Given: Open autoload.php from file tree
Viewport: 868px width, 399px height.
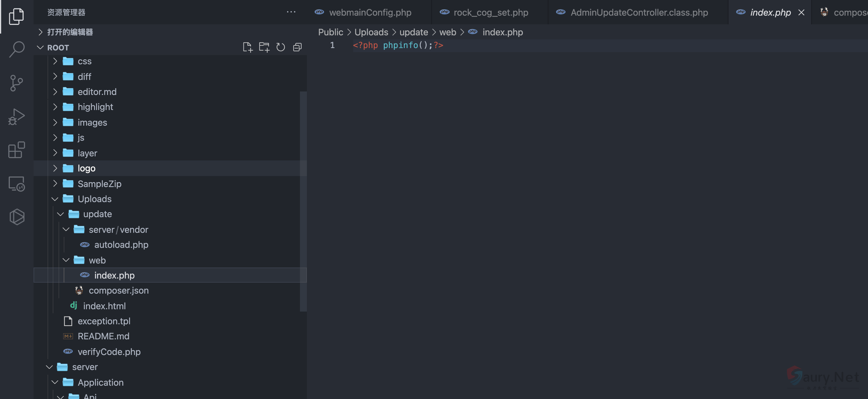Looking at the screenshot, I should click(x=121, y=245).
